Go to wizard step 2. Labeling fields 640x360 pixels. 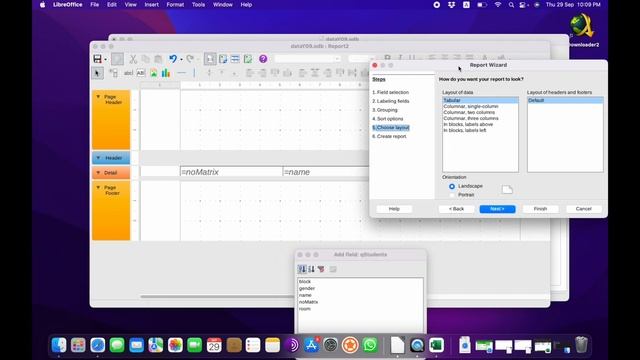point(391,101)
